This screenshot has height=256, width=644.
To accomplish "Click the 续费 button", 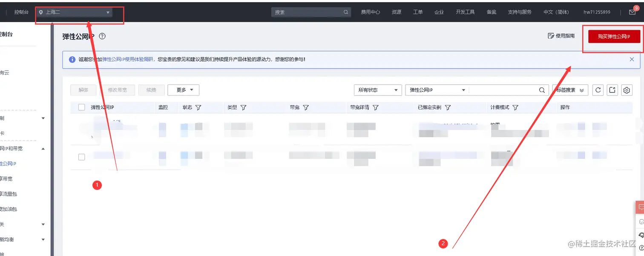I will tap(151, 90).
